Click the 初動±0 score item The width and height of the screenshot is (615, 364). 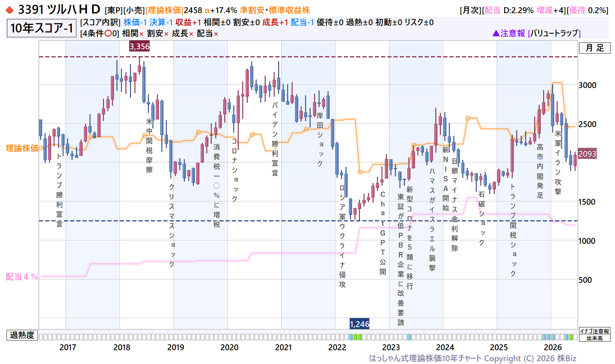pos(389,22)
